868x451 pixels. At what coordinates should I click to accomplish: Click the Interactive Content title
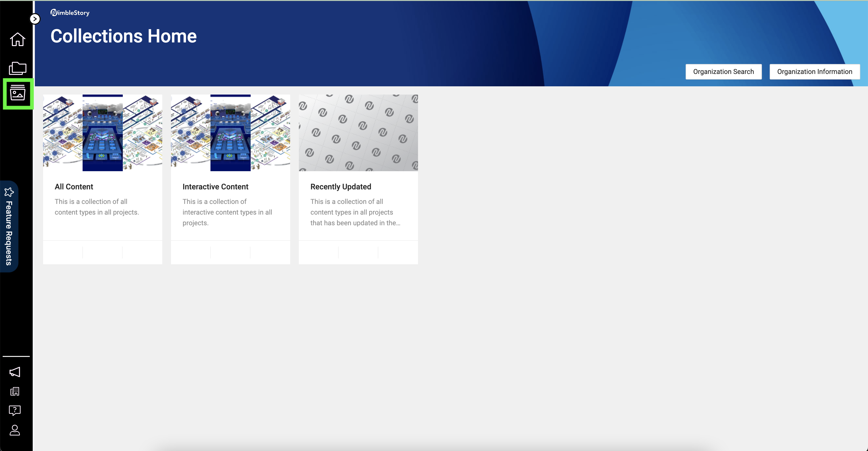pos(215,186)
